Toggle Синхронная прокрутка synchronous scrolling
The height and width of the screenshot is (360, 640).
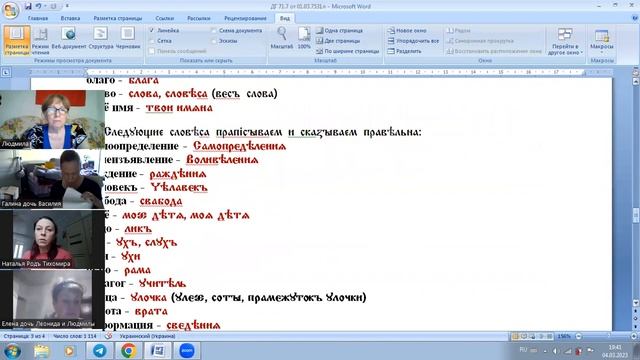[480, 41]
